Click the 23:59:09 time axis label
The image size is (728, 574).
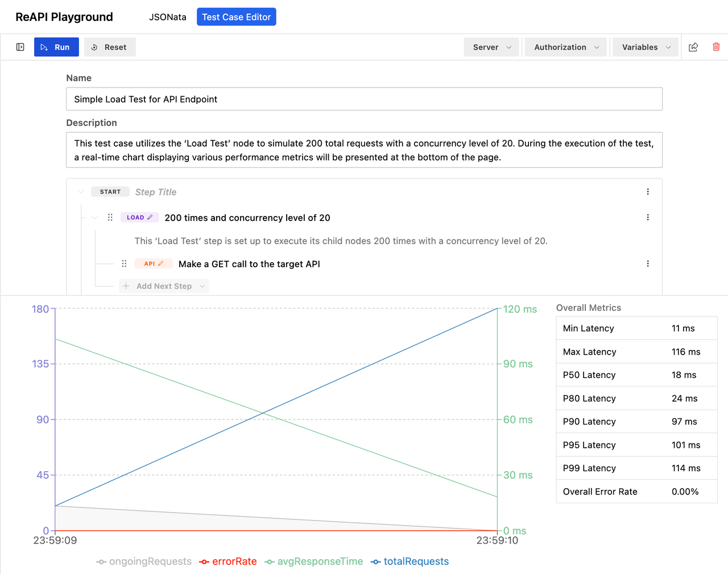pyautogui.click(x=55, y=540)
